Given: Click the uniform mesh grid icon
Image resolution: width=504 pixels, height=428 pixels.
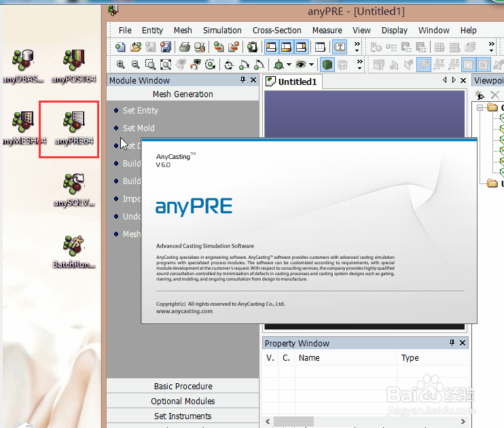Looking at the screenshot, I should coord(439,48).
